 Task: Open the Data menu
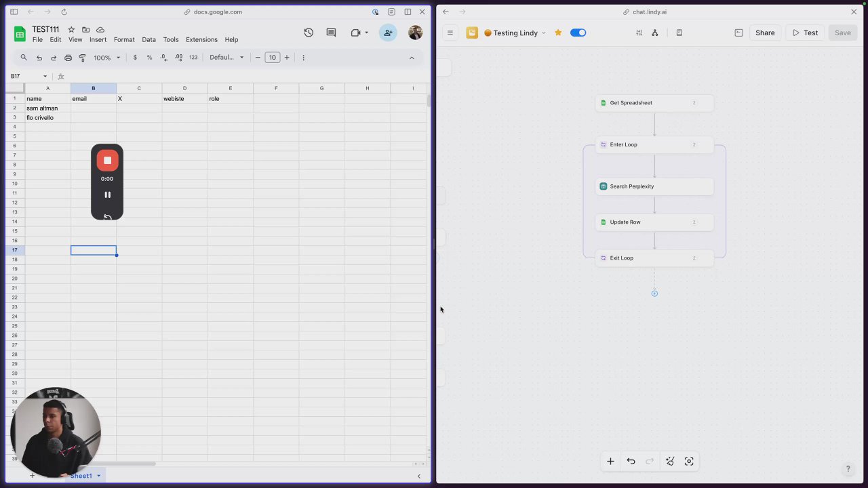tap(149, 39)
